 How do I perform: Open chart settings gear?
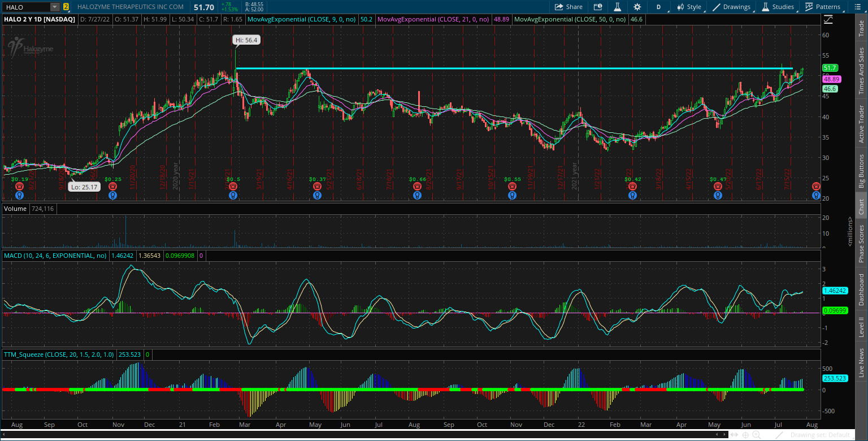(x=637, y=7)
